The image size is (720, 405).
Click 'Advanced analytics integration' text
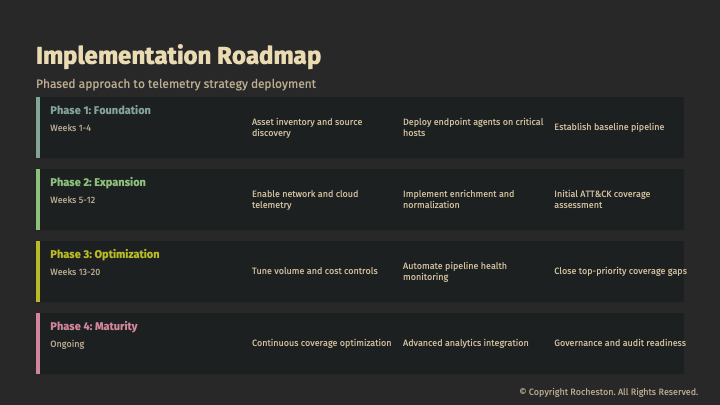coord(466,343)
